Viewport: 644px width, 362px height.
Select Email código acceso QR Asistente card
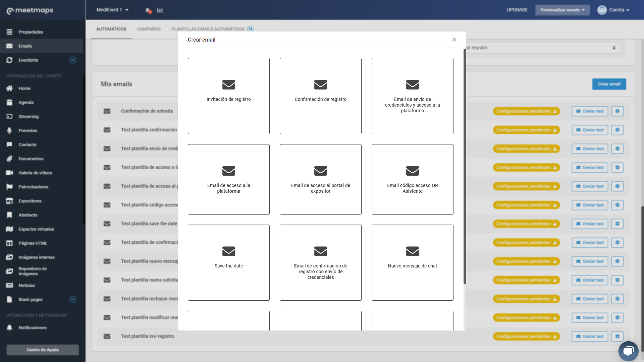tap(412, 179)
